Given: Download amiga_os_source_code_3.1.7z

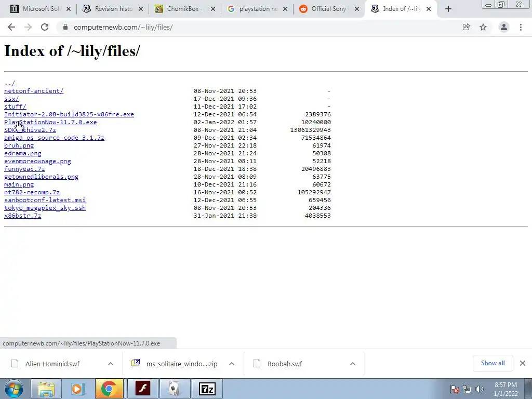Looking at the screenshot, I should pyautogui.click(x=54, y=138).
